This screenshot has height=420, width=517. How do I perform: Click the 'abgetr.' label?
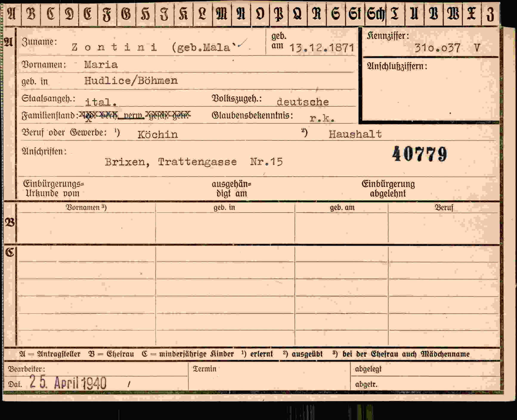366,384
